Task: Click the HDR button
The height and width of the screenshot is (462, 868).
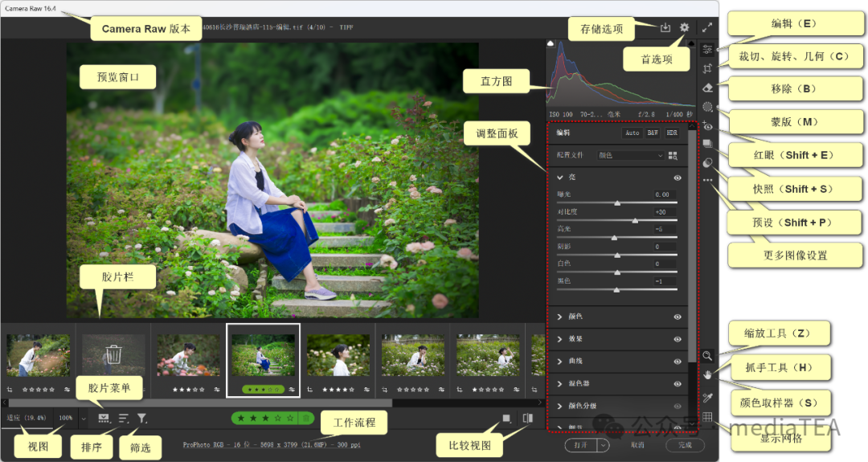Action: click(671, 133)
